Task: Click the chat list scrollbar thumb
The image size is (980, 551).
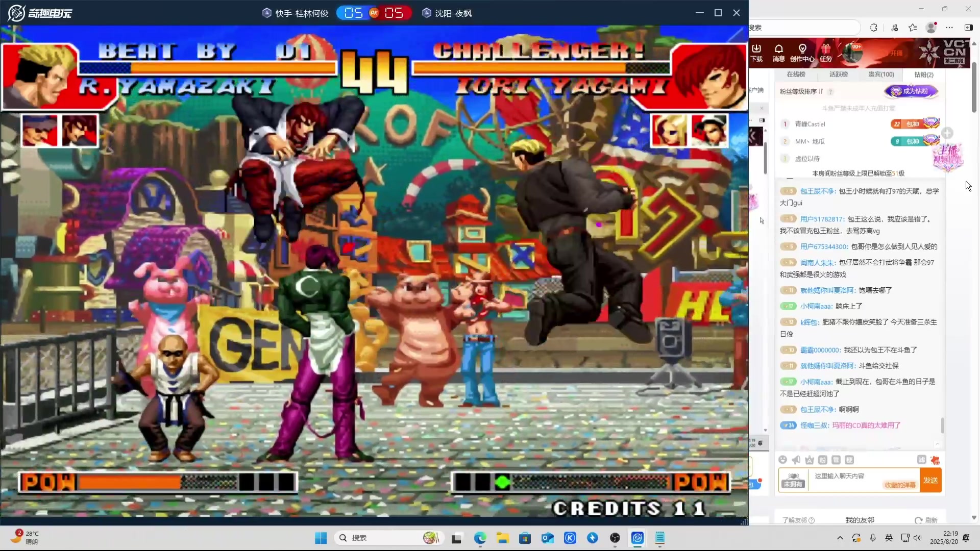Action: [942, 425]
